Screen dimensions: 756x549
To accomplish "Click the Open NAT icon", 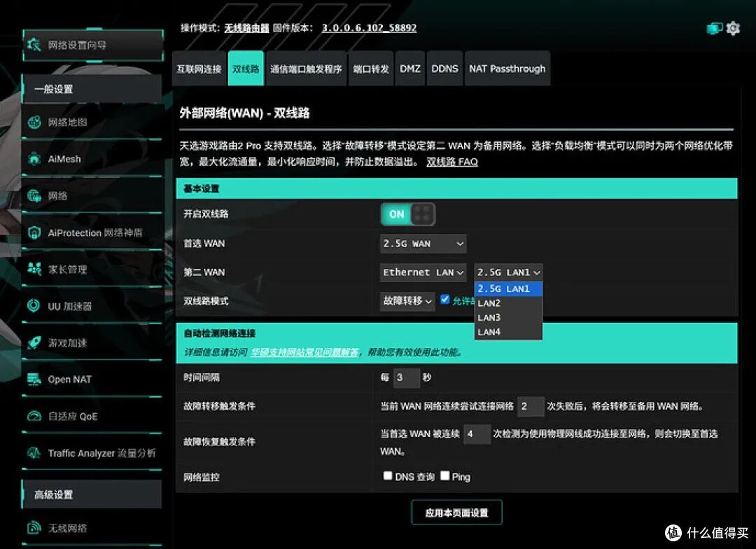I will (34, 379).
